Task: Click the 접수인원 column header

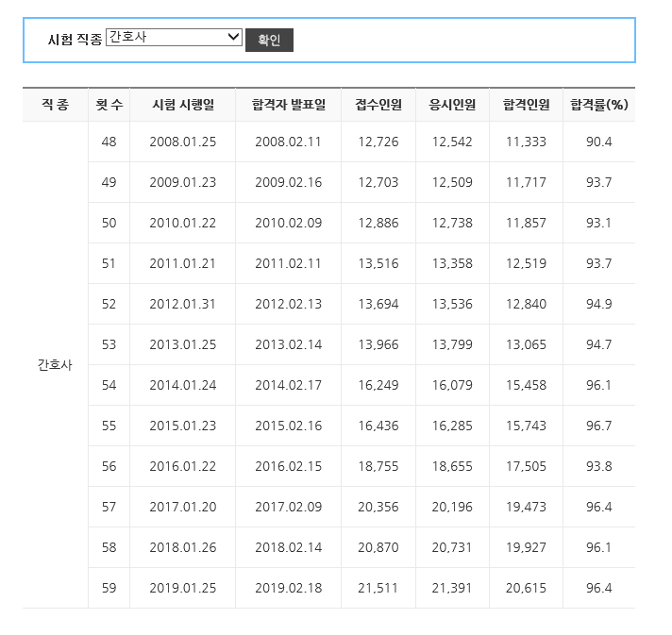Action: pos(378,105)
